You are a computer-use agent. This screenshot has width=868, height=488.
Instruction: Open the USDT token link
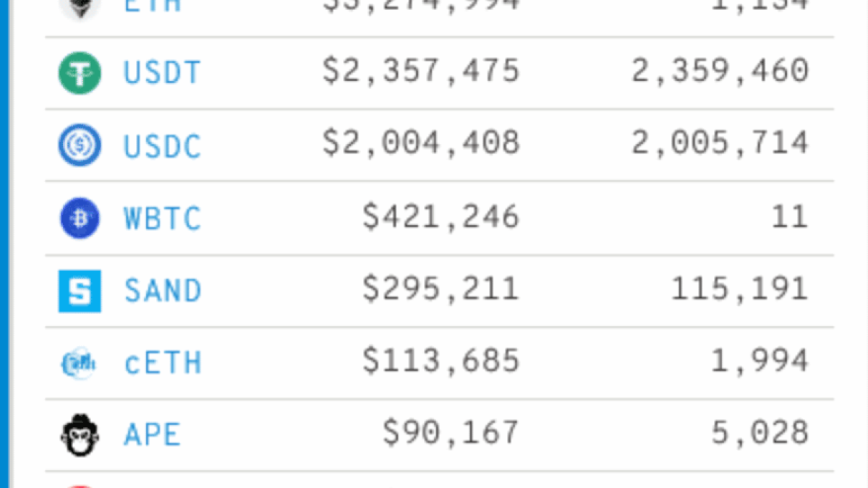coord(162,73)
